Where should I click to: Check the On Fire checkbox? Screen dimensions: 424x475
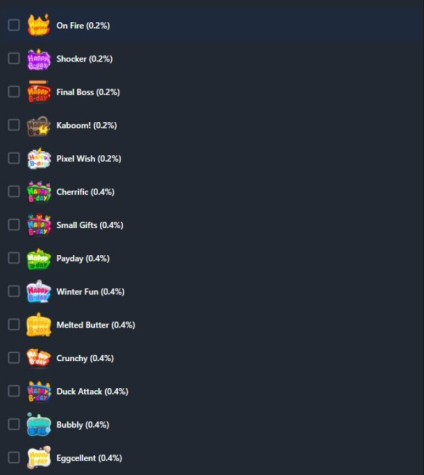point(14,25)
